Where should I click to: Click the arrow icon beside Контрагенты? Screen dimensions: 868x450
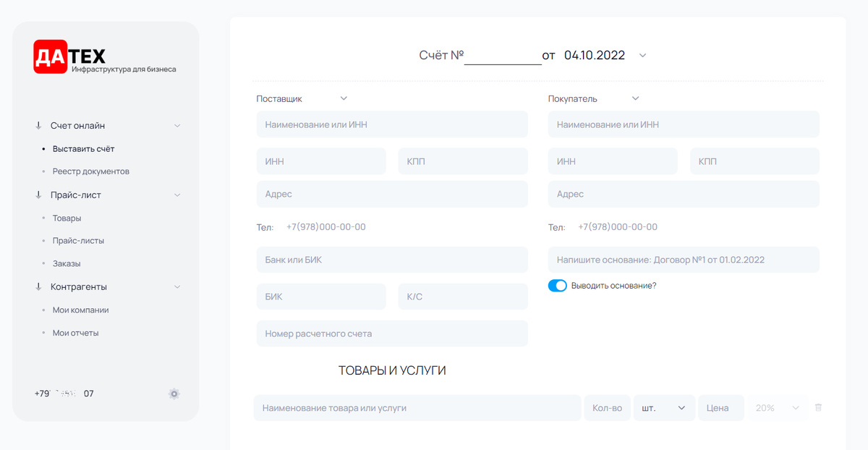(38, 286)
